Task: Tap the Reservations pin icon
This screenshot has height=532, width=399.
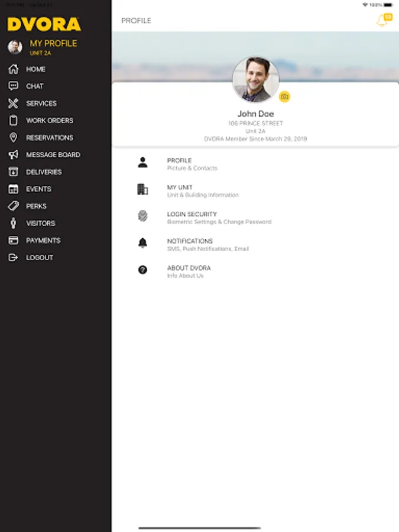Action: coord(13,137)
